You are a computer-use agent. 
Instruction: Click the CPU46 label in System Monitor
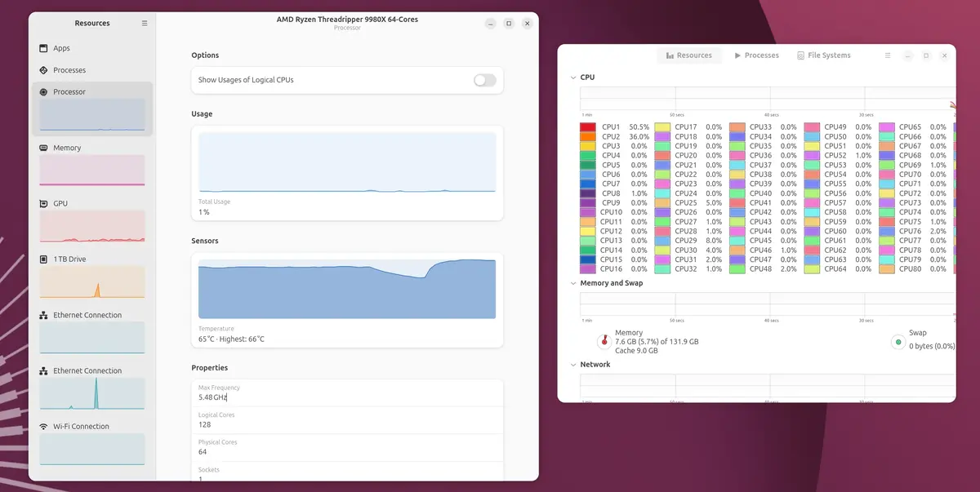coord(760,250)
